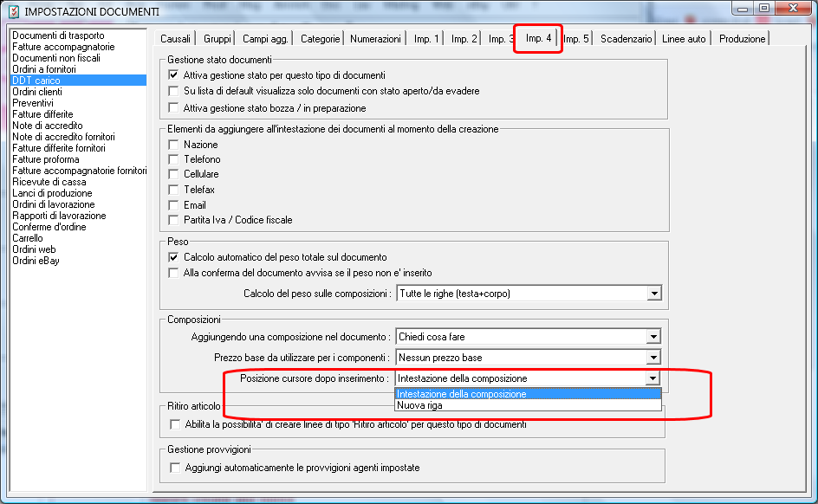Enable the Cellulare checkbox
The width and height of the screenshot is (818, 504).
(x=173, y=174)
